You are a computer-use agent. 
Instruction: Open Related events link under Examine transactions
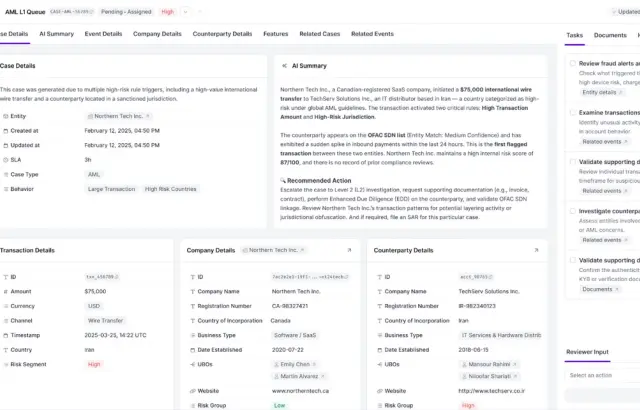pyautogui.click(x=604, y=142)
